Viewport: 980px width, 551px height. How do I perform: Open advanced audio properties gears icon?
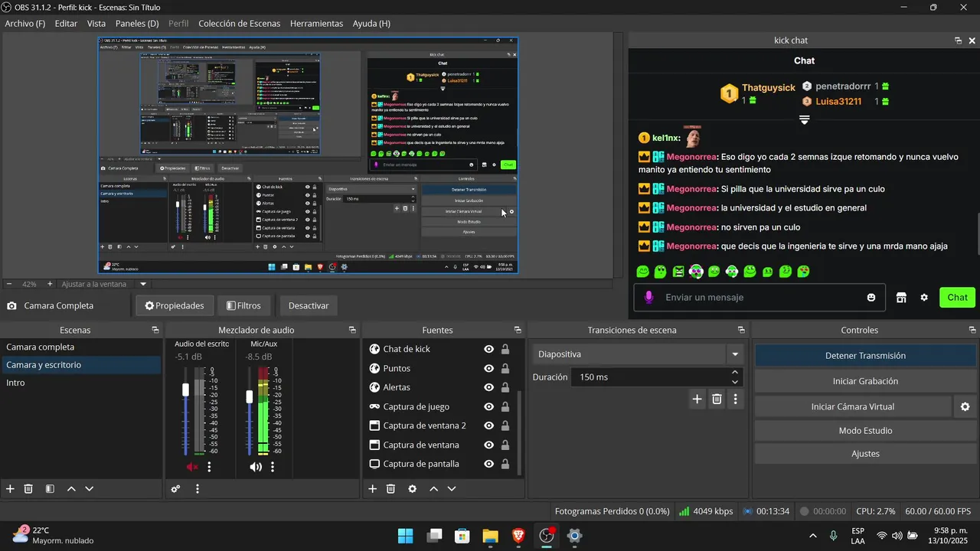point(176,489)
